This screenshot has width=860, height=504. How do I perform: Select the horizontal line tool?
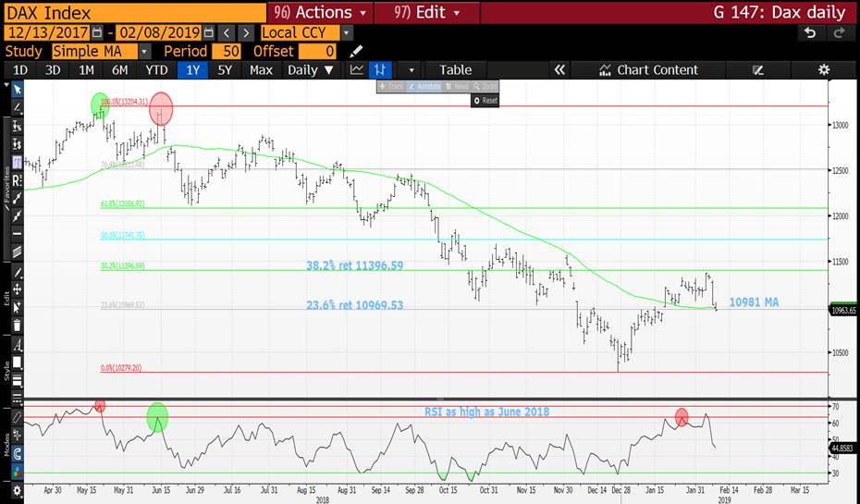[x=17, y=234]
